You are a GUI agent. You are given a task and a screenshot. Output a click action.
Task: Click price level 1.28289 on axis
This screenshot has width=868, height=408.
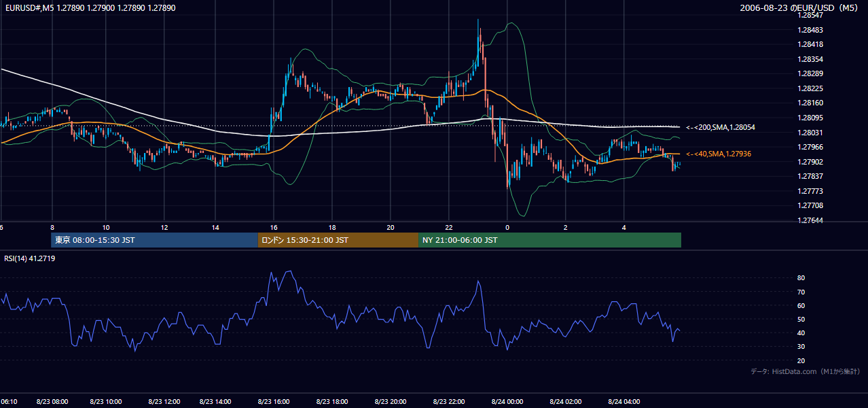click(810, 73)
